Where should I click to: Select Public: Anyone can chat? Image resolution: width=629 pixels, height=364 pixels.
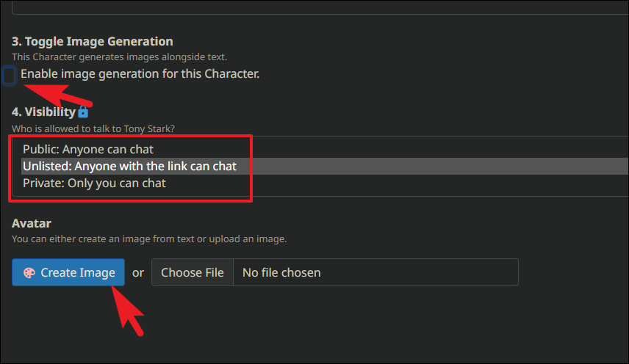coord(88,150)
